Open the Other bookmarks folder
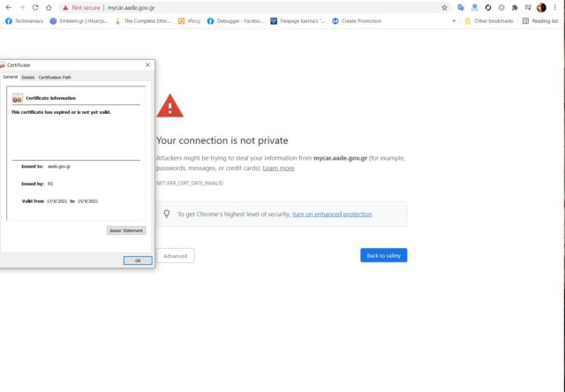565x392 pixels. tap(489, 21)
